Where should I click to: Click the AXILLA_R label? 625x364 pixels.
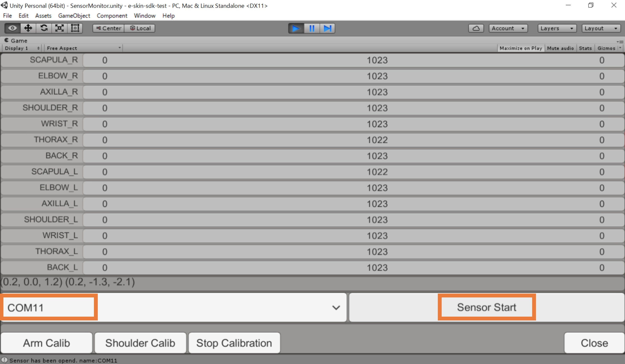point(59,92)
